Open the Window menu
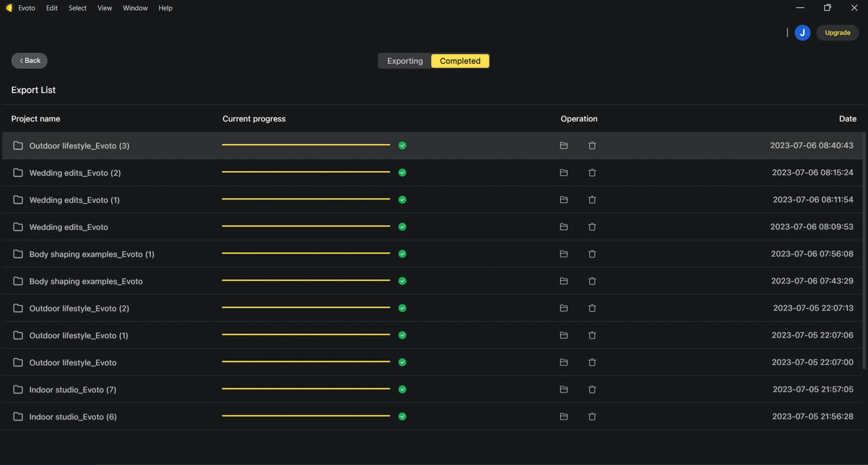868x465 pixels. coord(135,8)
